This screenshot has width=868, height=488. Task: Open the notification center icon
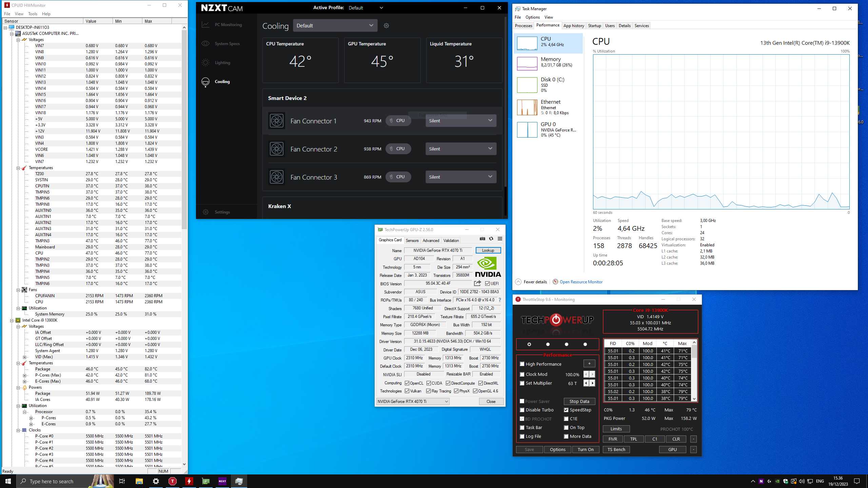pyautogui.click(x=857, y=481)
